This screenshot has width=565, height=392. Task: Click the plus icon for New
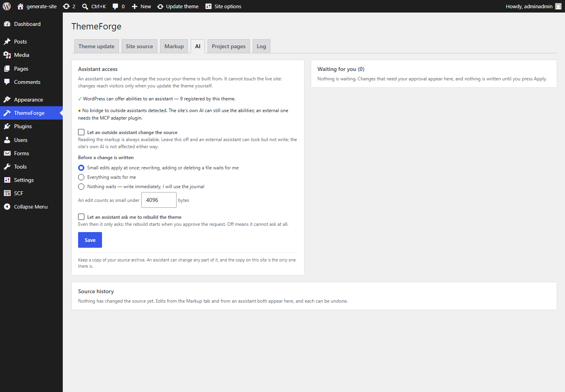click(x=135, y=6)
